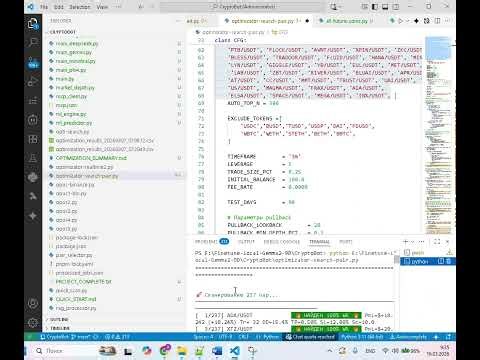Switch to the Ports panel tab
This screenshot has width=480, height=360.
click(x=345, y=242)
